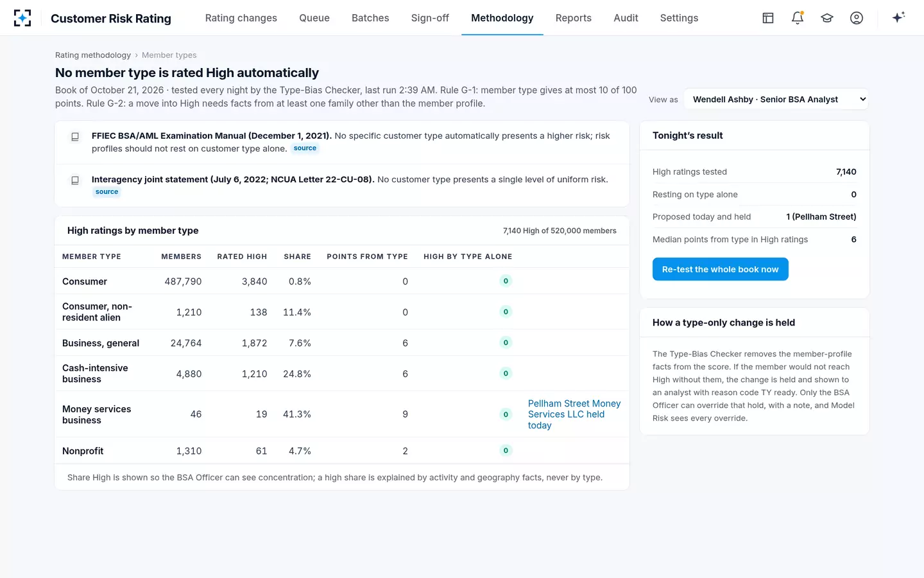Open Pellham Street Money Services LLC held link
The height and width of the screenshot is (578, 924).
click(574, 414)
